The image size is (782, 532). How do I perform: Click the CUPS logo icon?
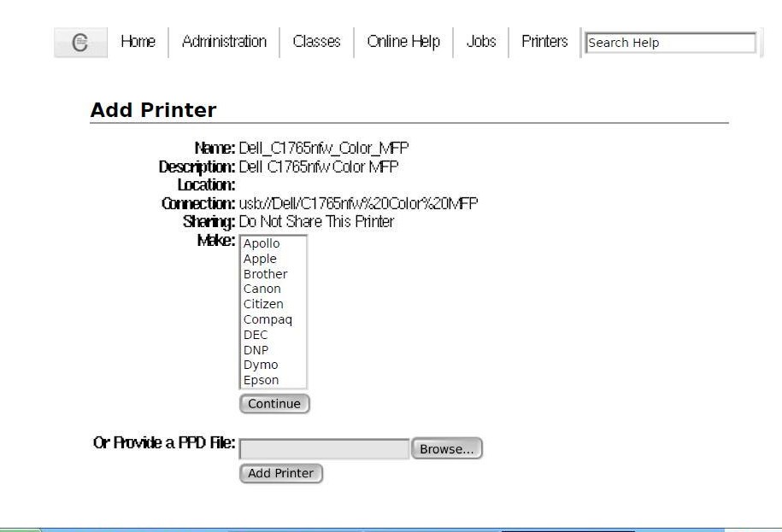click(80, 43)
